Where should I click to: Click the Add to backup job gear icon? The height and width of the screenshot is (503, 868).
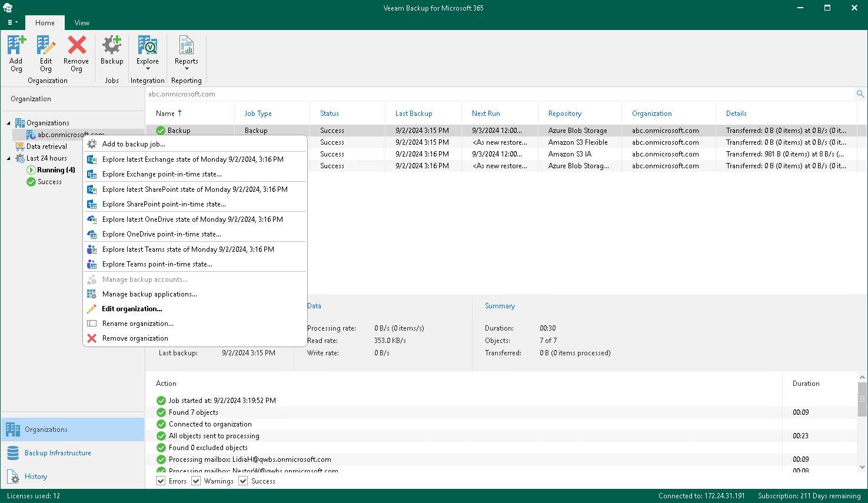92,144
